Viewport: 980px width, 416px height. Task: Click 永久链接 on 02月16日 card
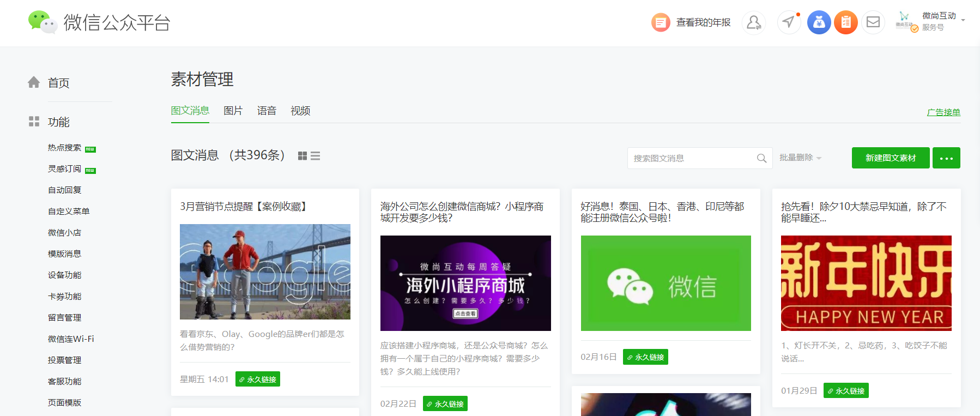pyautogui.click(x=645, y=357)
